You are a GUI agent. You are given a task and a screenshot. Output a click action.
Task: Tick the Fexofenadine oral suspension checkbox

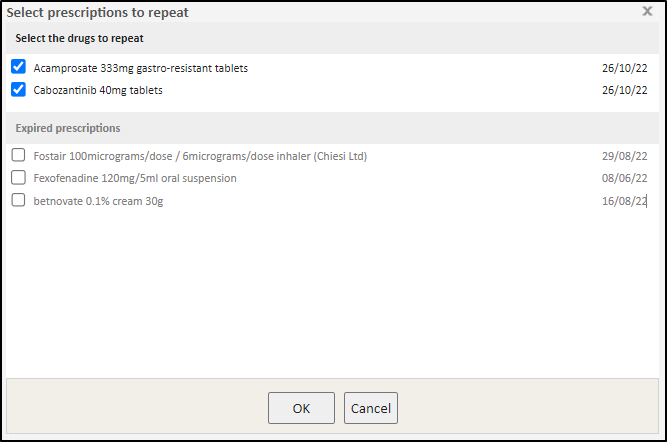point(18,177)
